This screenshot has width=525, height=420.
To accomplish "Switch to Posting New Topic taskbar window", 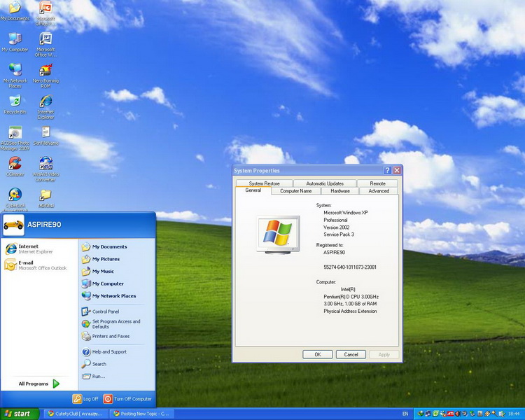I will [142, 414].
